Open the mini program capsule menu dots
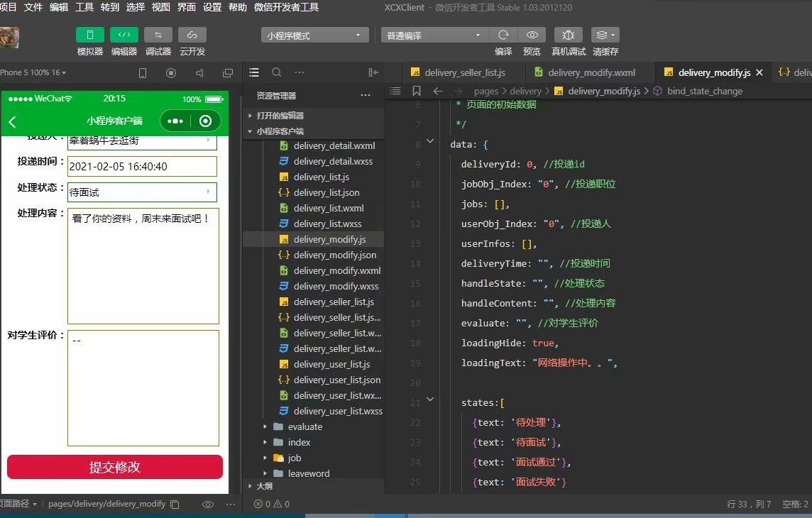This screenshot has height=518, width=812. click(175, 121)
